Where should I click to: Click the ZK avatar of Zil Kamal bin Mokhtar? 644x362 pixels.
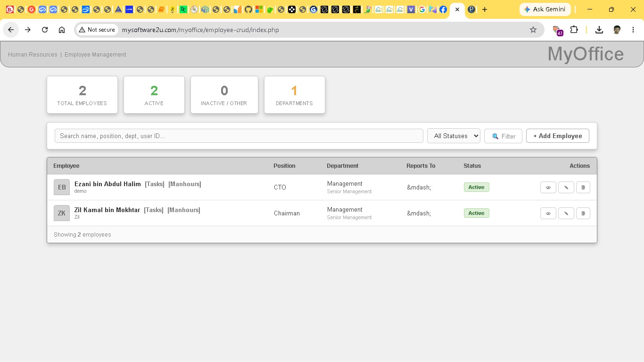click(x=62, y=213)
